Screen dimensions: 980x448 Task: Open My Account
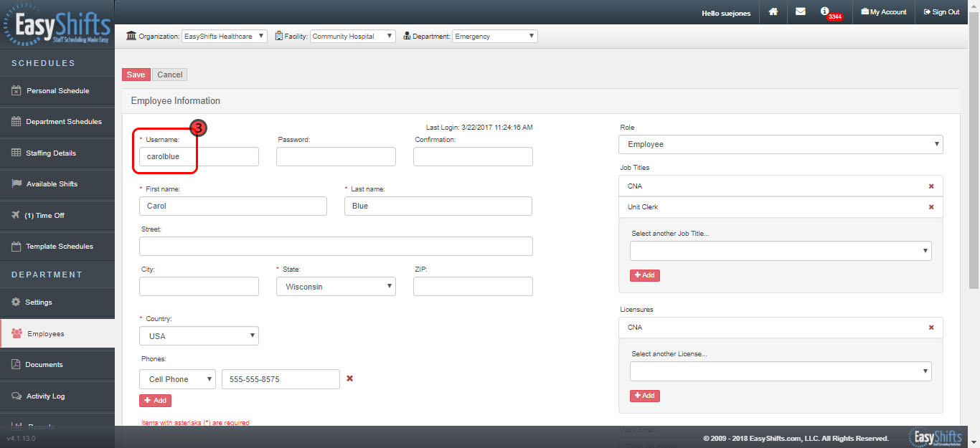tap(884, 12)
